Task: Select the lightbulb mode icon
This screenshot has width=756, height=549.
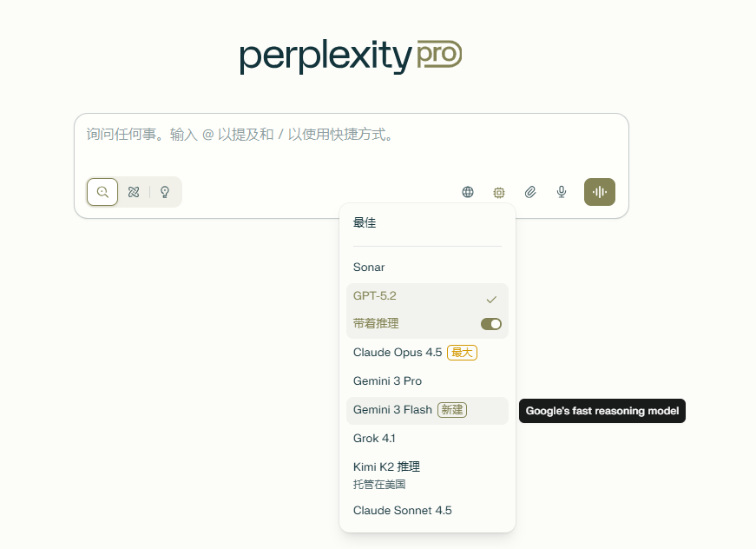Action: click(x=164, y=192)
